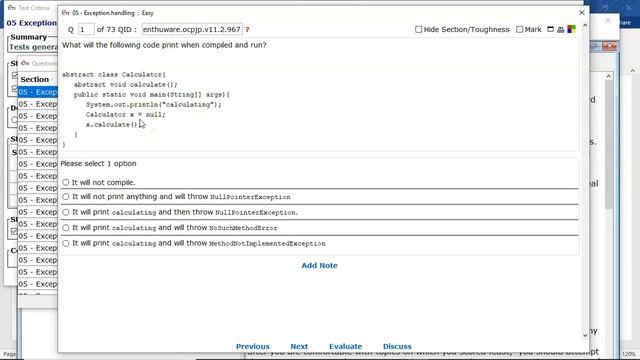Image resolution: width=640 pixels, height=360 pixels.
Task: Click the red close button of background dialog
Action: 610,46
